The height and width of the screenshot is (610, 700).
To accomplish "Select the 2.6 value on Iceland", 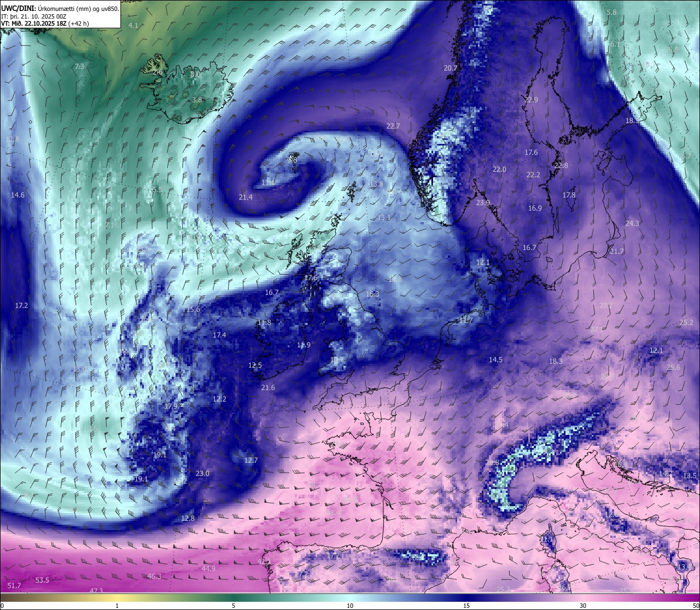I will (x=157, y=72).
